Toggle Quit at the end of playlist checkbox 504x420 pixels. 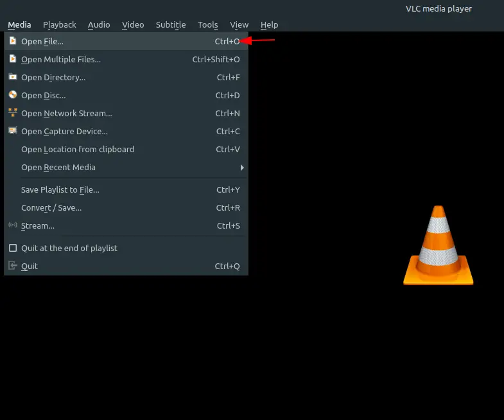point(13,248)
